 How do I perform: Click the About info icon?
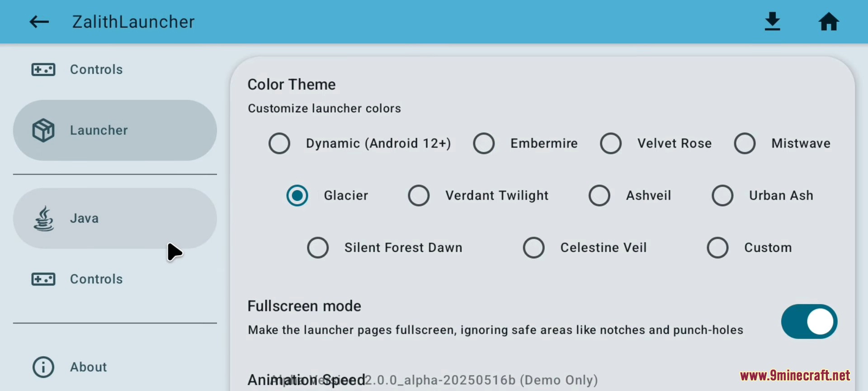coord(43,367)
